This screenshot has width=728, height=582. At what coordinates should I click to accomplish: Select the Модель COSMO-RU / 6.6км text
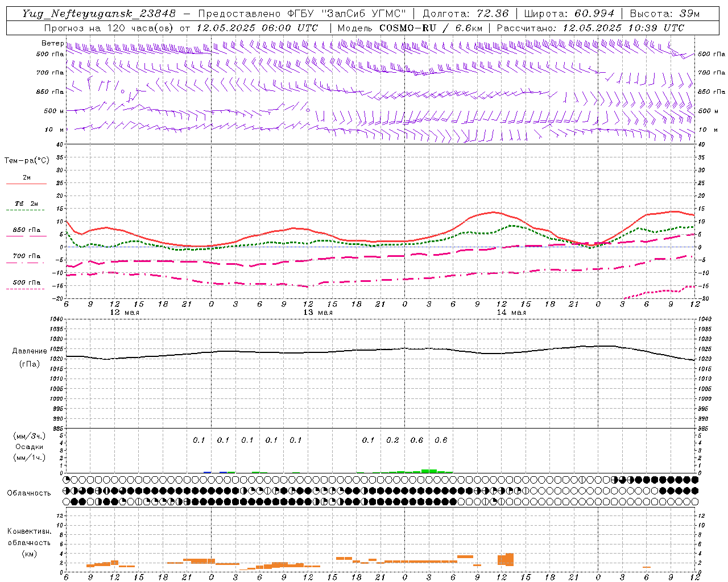coord(409,28)
